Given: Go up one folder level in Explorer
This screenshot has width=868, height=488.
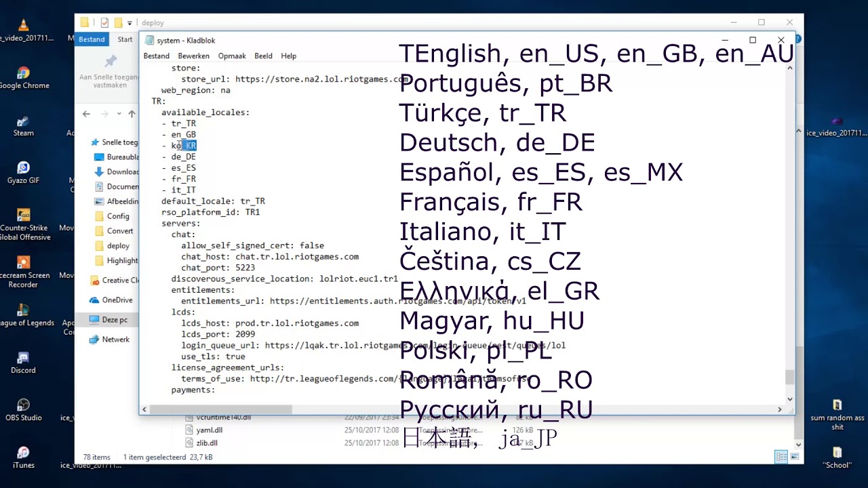Looking at the screenshot, I should pos(132,114).
